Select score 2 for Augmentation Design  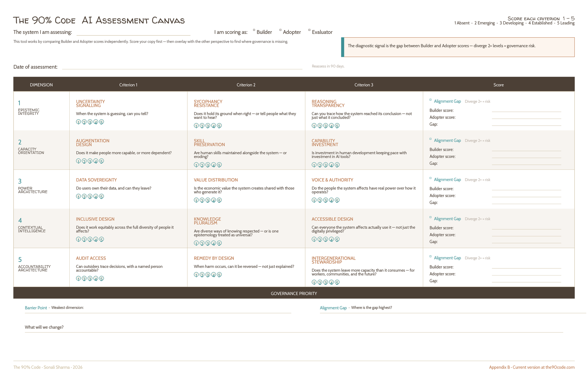pos(84,161)
